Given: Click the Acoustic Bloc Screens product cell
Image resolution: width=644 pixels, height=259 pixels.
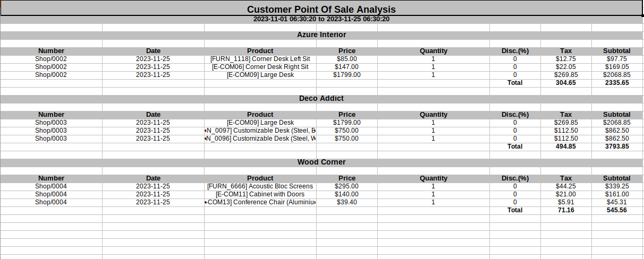Looking at the screenshot, I should [x=260, y=186].
